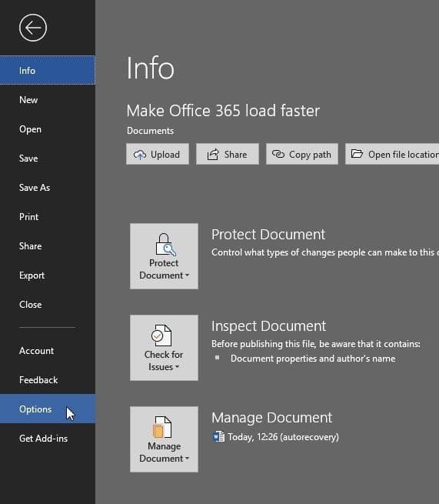The width and height of the screenshot is (439, 504).
Task: Expand the Check for Issues dropdown arrow
Action: click(177, 367)
